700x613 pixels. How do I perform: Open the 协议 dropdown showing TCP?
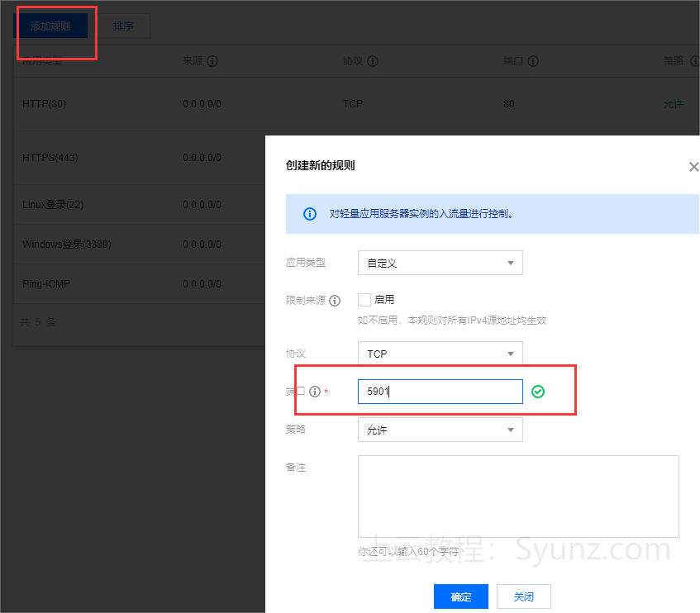(x=440, y=354)
